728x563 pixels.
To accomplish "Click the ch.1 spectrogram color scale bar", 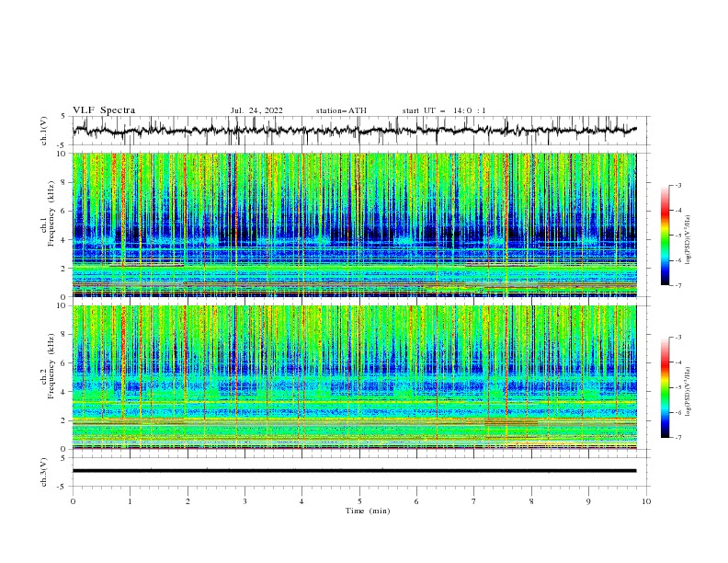I will tap(665, 235).
